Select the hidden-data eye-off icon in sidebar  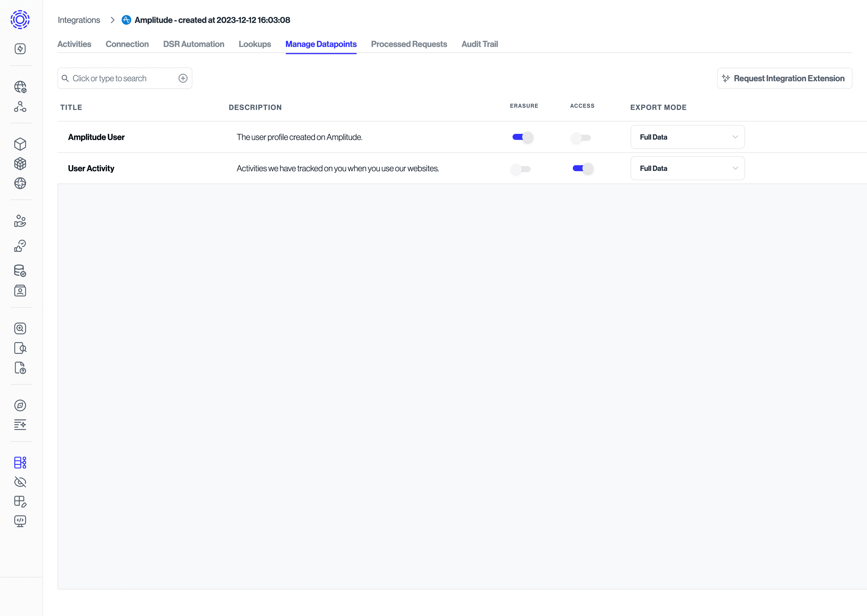20,482
